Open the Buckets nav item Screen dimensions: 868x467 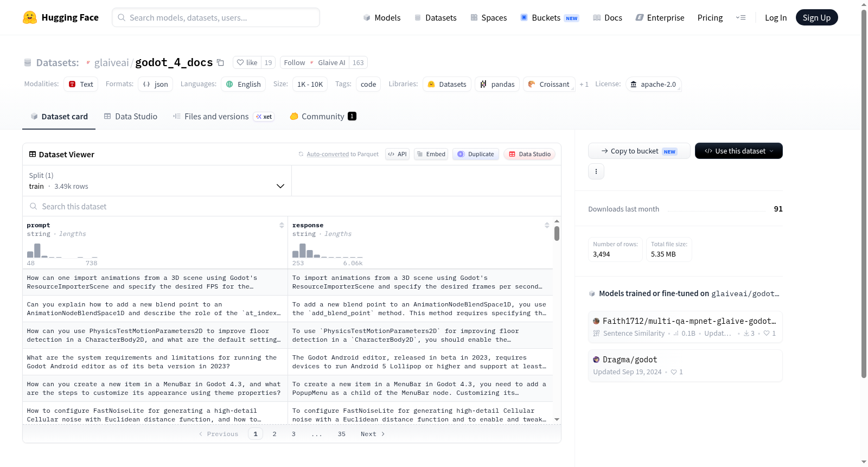[550, 17]
